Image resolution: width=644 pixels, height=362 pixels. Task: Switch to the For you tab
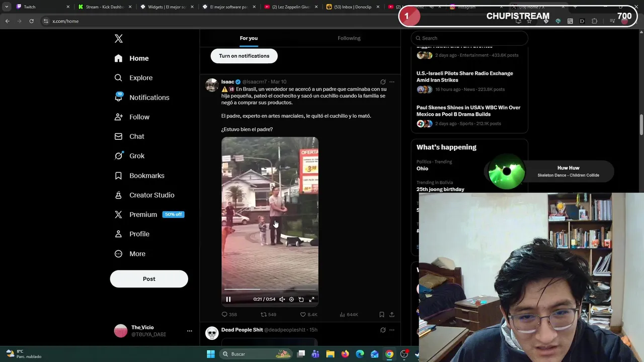pyautogui.click(x=249, y=38)
